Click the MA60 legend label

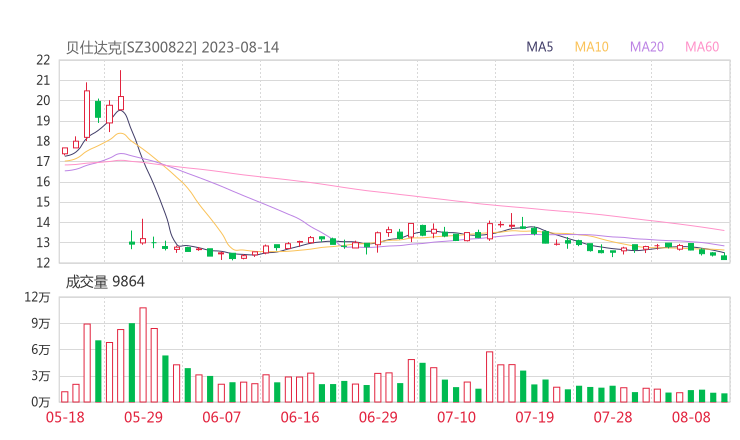702,47
